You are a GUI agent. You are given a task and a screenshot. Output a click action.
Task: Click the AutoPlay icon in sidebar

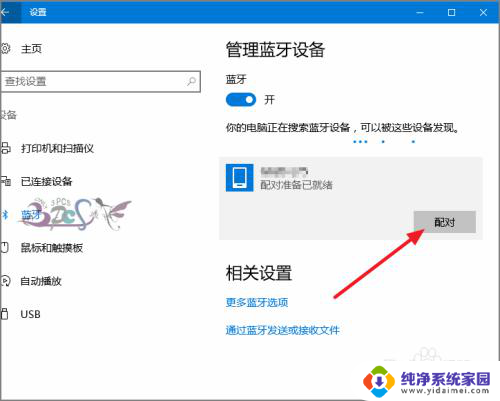[6, 281]
